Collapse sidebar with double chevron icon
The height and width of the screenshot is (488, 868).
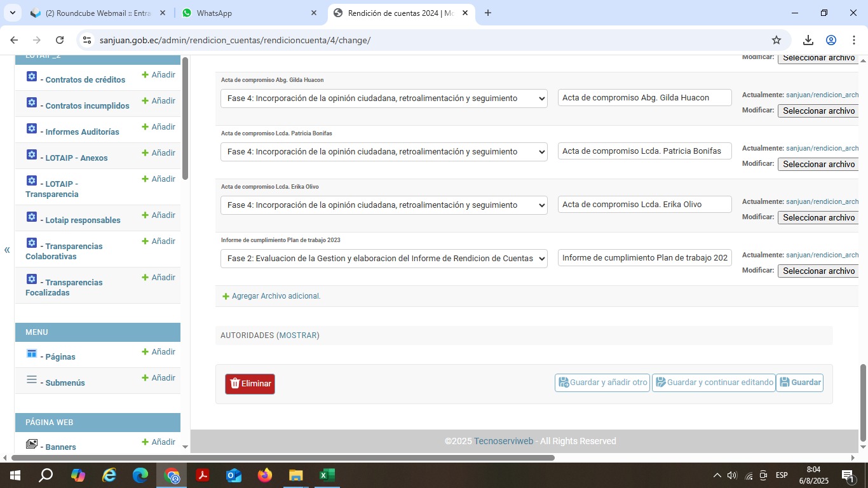(x=7, y=250)
